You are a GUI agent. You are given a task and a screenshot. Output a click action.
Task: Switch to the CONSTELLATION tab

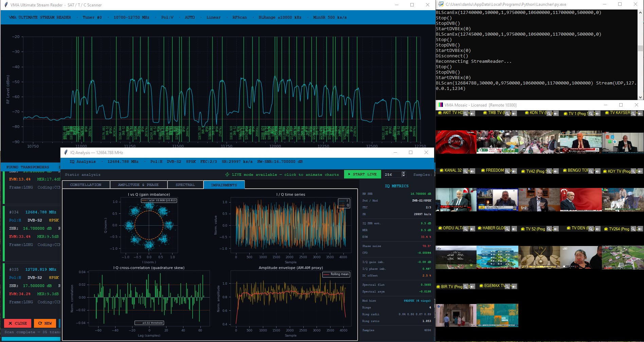pos(86,185)
